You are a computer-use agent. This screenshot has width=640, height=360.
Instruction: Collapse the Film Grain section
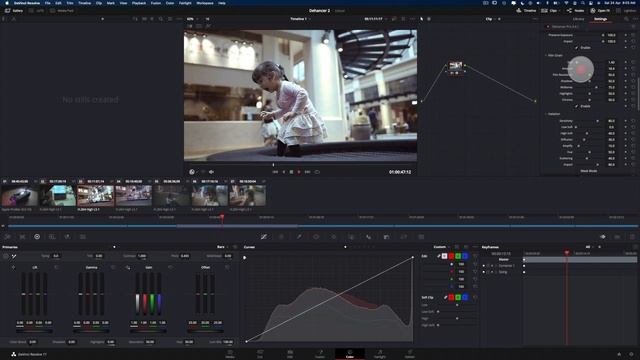click(x=546, y=56)
